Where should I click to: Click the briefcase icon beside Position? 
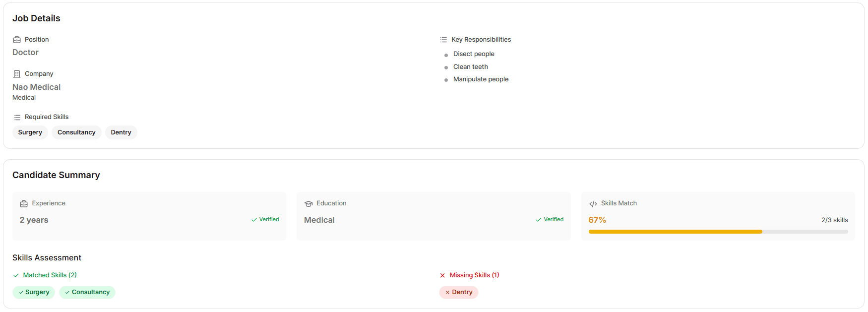[17, 40]
